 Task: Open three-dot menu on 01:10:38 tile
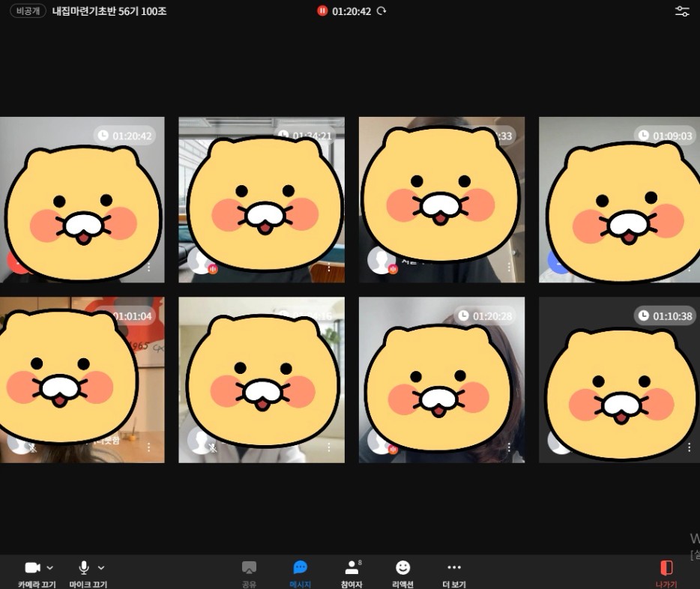[x=690, y=447]
